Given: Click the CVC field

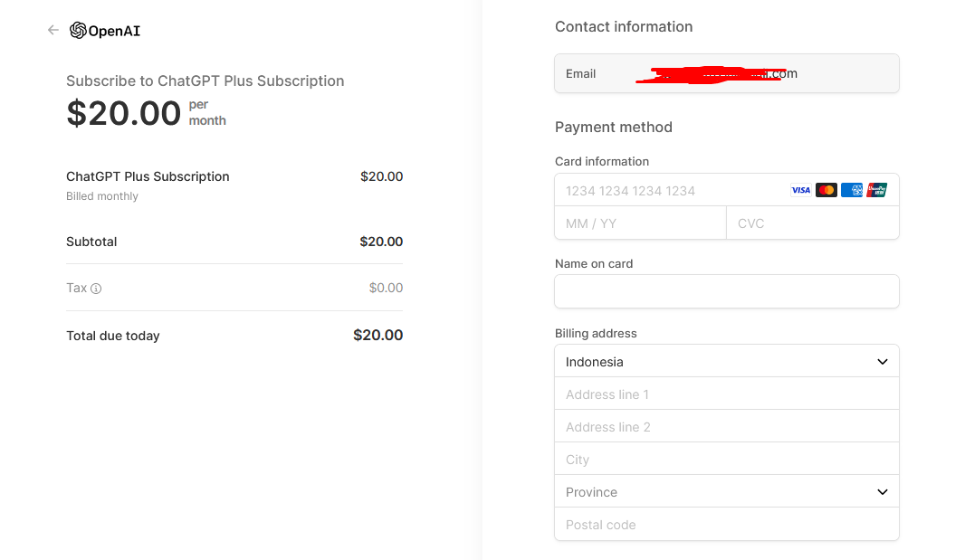Looking at the screenshot, I should tap(813, 223).
